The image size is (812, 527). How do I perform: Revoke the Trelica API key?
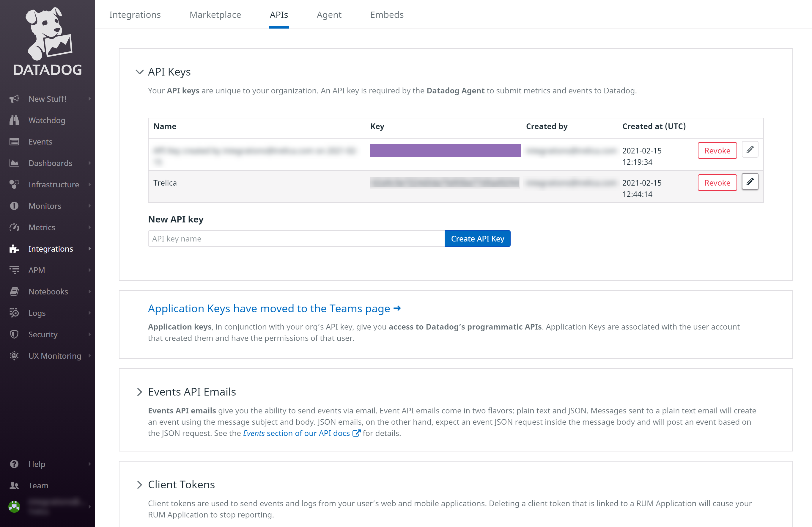tap(717, 183)
